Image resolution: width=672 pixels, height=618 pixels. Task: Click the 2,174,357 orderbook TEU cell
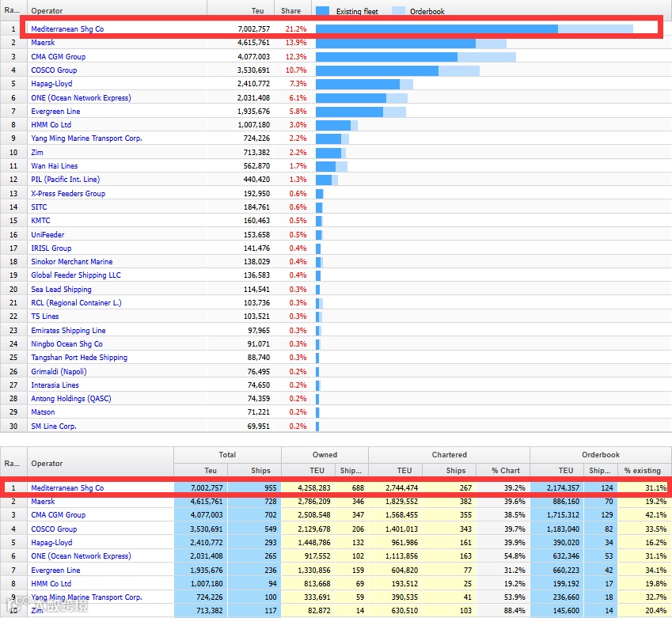[563, 487]
